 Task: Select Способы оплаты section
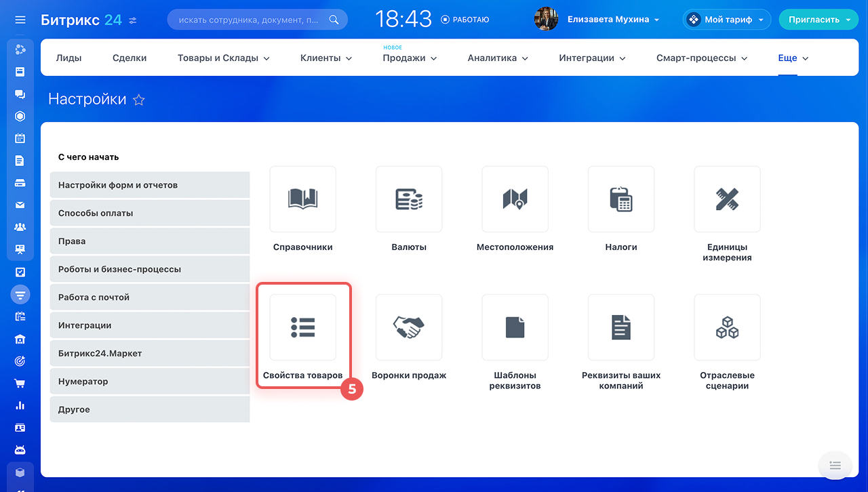click(x=150, y=213)
